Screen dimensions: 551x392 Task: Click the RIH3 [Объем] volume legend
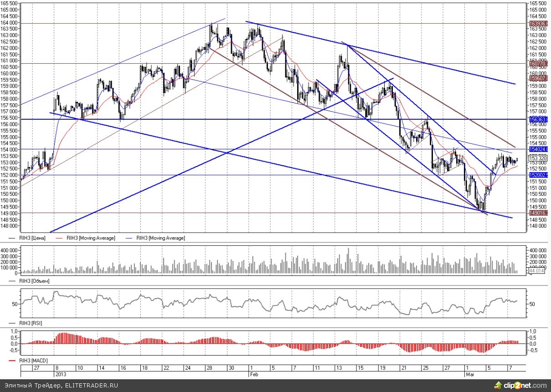tap(35, 281)
